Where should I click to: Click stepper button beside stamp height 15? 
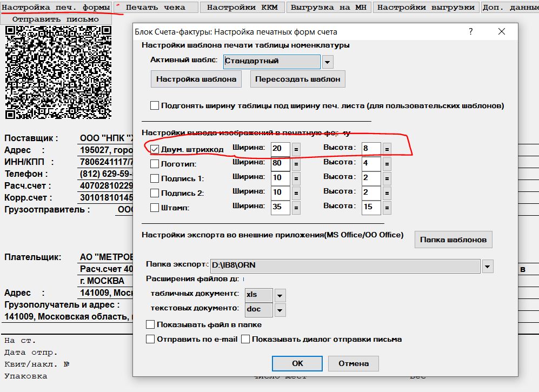click(x=387, y=207)
